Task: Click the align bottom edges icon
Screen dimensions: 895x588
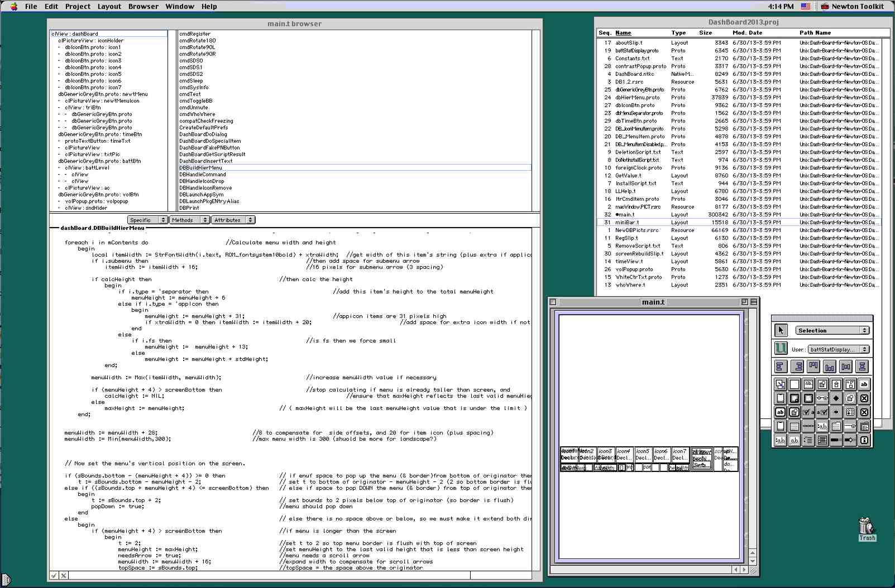Action: click(830, 367)
